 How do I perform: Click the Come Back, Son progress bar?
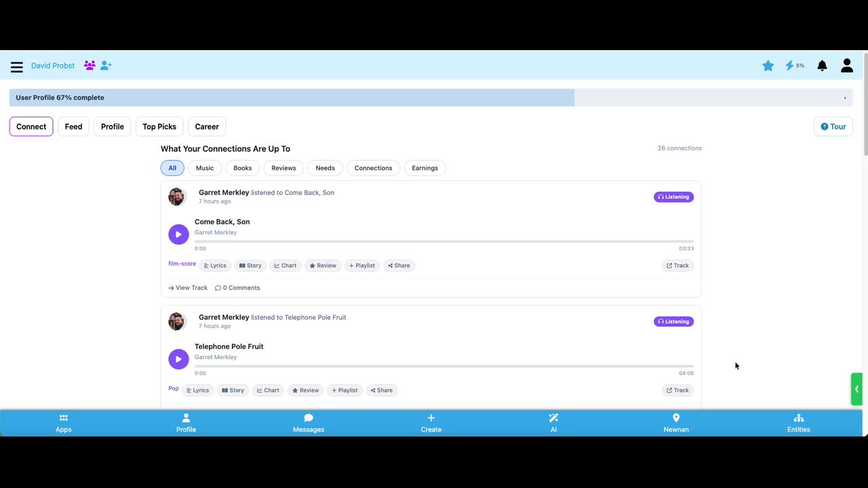pos(444,241)
